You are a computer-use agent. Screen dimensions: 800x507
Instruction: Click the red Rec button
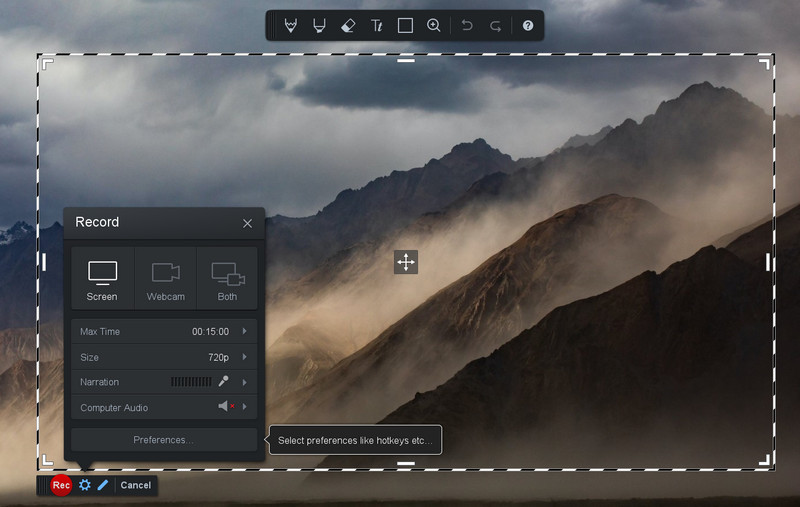[61, 485]
